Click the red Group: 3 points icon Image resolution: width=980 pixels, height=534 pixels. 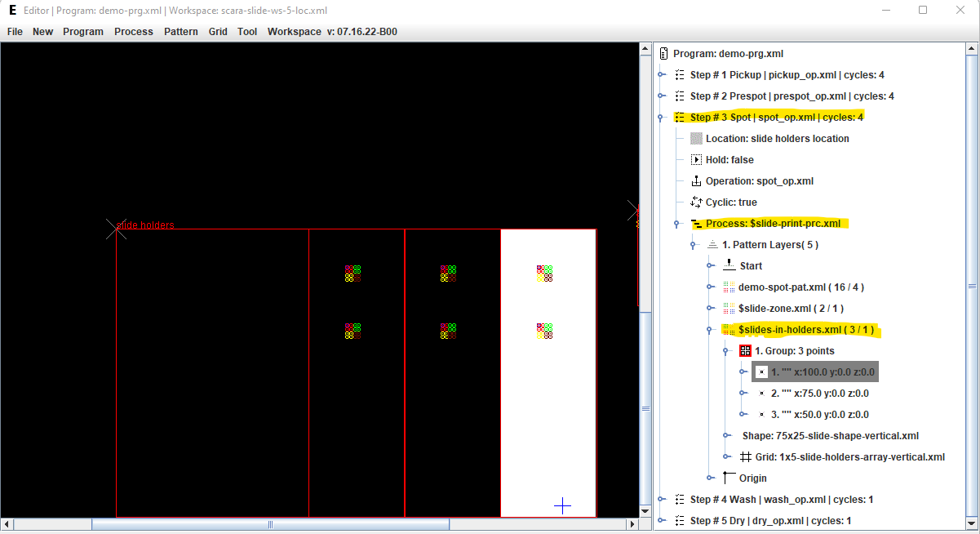coord(745,351)
